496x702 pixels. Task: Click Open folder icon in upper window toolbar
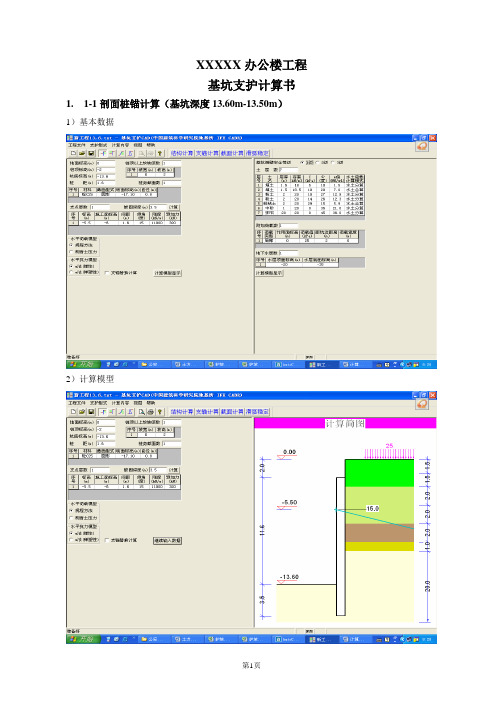coord(82,153)
